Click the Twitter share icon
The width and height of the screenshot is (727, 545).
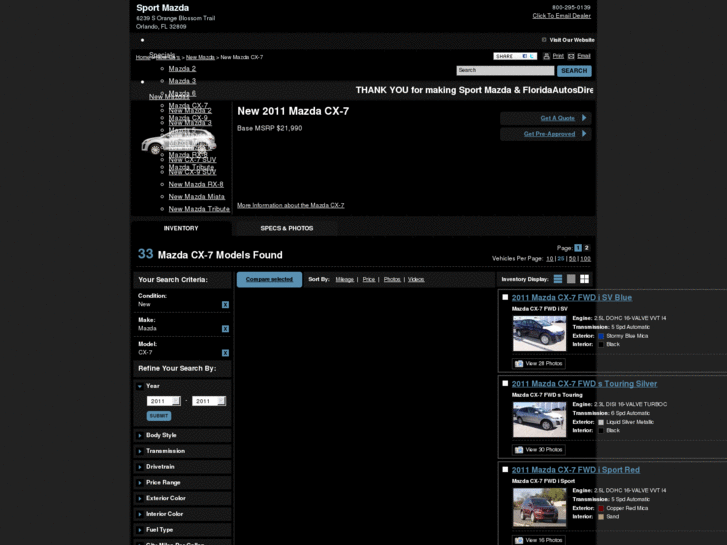pos(532,56)
